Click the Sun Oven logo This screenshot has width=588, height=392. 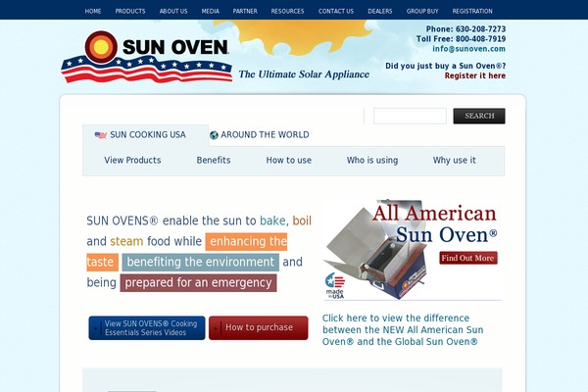click(x=146, y=57)
